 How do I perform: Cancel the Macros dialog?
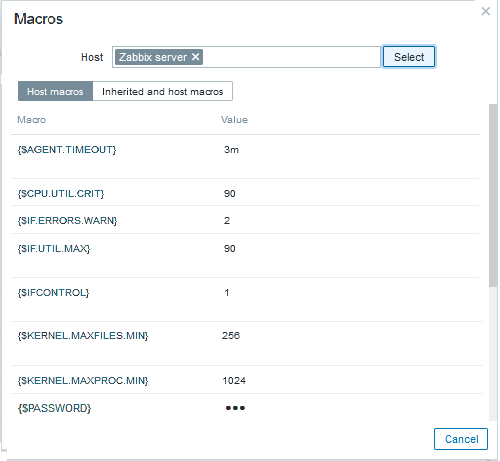point(461,439)
